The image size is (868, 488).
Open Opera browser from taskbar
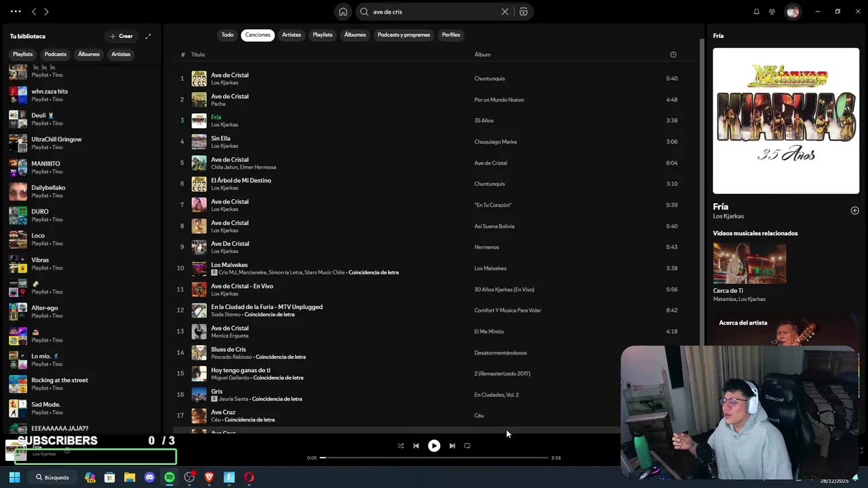click(x=249, y=477)
